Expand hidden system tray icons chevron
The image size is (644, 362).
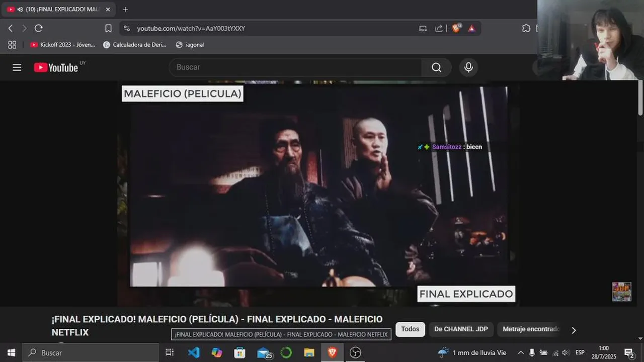pos(521,352)
